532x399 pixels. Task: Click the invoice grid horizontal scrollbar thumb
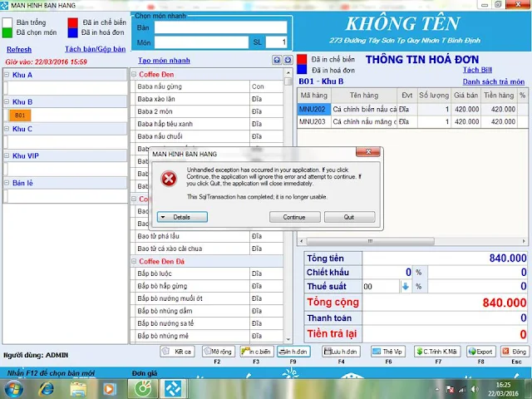coord(370,241)
